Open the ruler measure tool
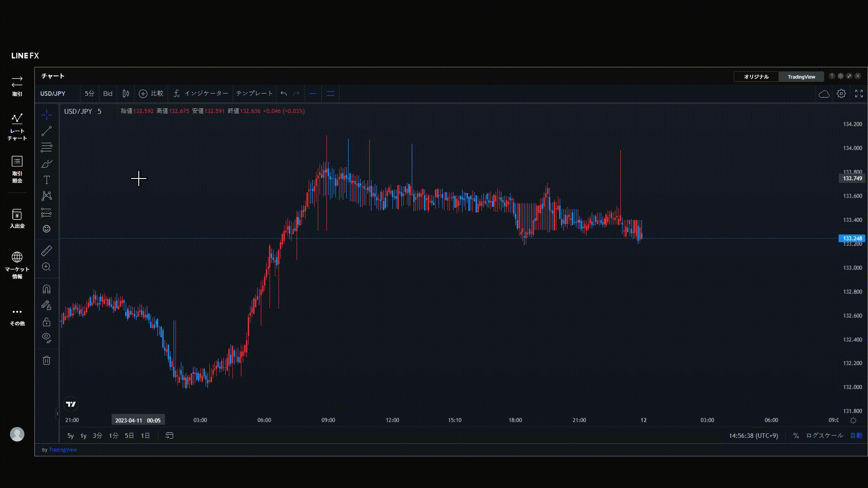Screen dimensions: 868x488 [x=47, y=250]
